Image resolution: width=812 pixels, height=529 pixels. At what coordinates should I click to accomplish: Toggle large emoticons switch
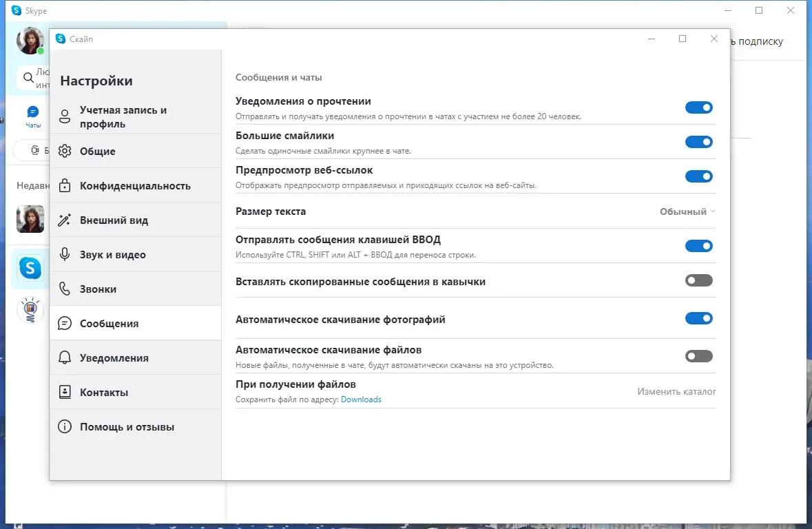coord(698,141)
